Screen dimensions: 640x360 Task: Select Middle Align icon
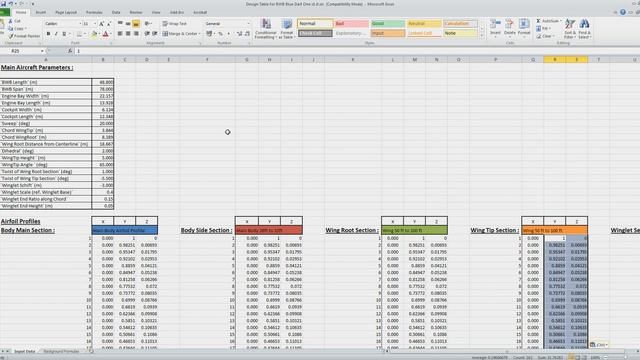coord(128,24)
